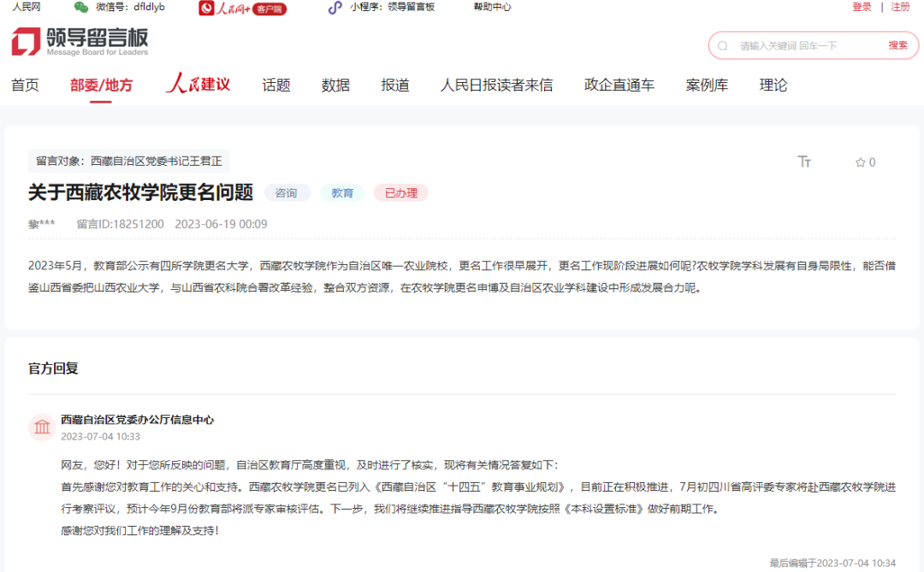Click the 咨询 tag
Viewport: 924px width, 572px height.
tap(287, 193)
